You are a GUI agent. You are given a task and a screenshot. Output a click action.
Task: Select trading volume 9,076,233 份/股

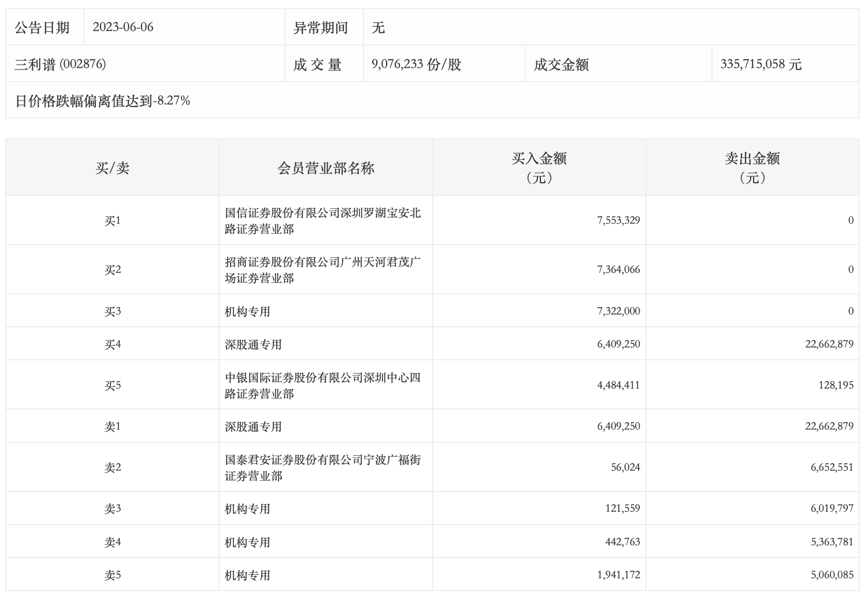tap(416, 64)
